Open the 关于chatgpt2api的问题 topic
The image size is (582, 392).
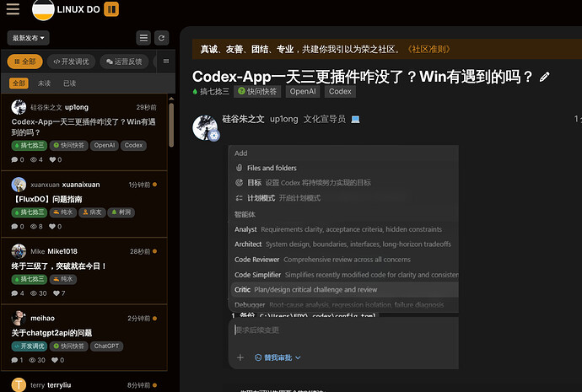(x=51, y=333)
